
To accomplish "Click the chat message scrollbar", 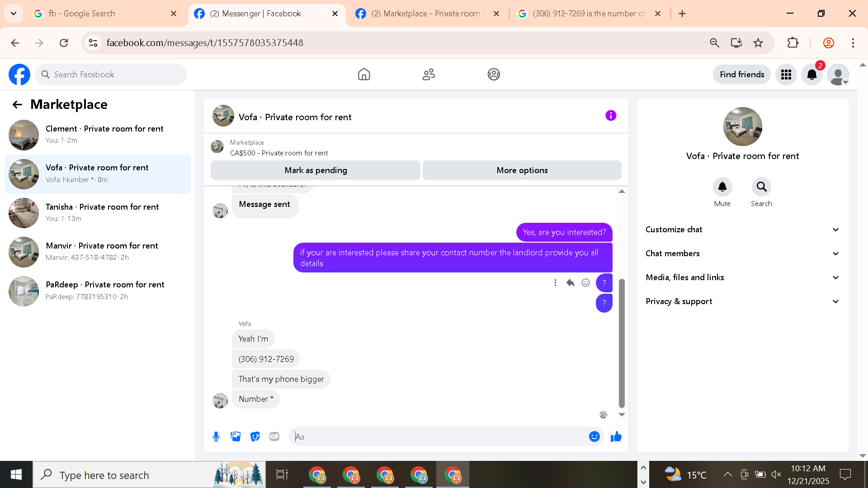I will [x=622, y=343].
